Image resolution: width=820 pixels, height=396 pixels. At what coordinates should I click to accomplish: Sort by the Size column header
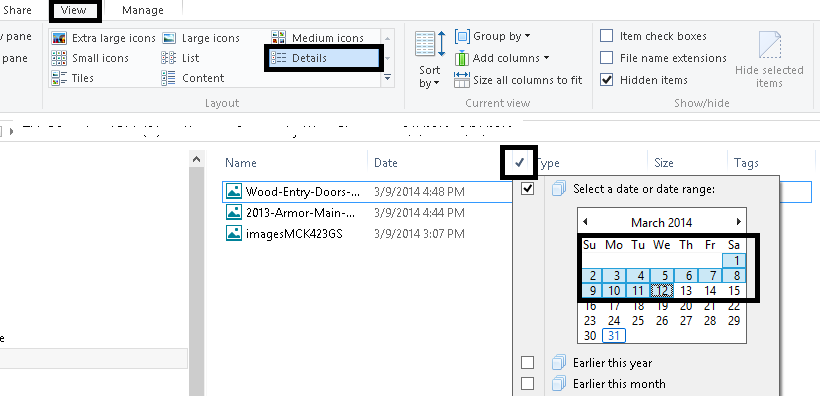click(x=664, y=163)
